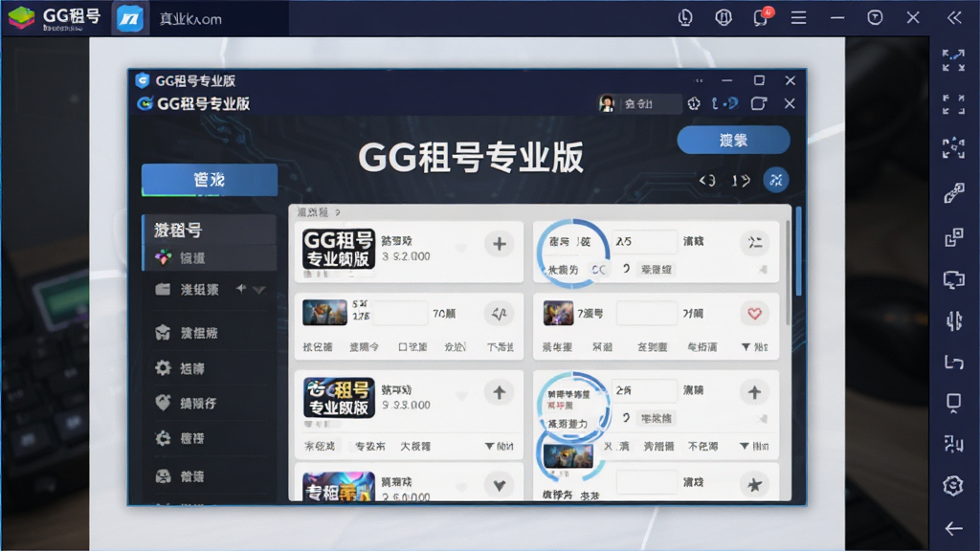The width and height of the screenshot is (980, 551).
Task: Open the face icon item at left menu bottom
Action: 210,476
